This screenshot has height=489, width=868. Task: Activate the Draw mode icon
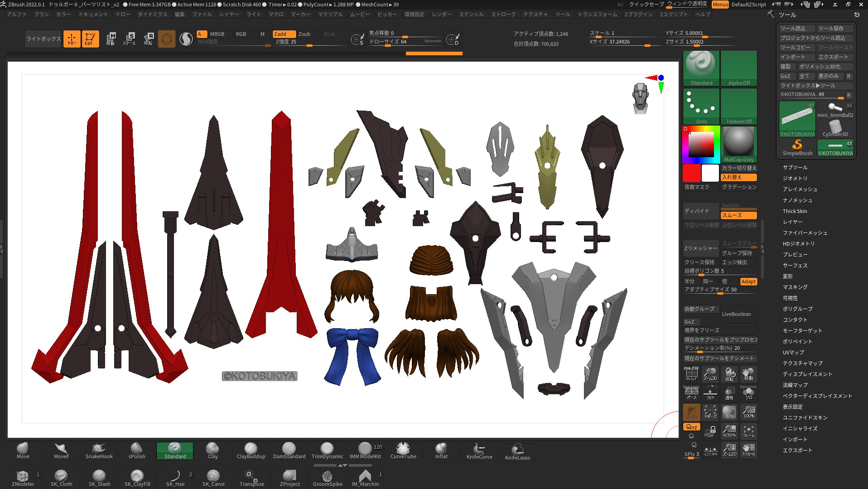72,39
